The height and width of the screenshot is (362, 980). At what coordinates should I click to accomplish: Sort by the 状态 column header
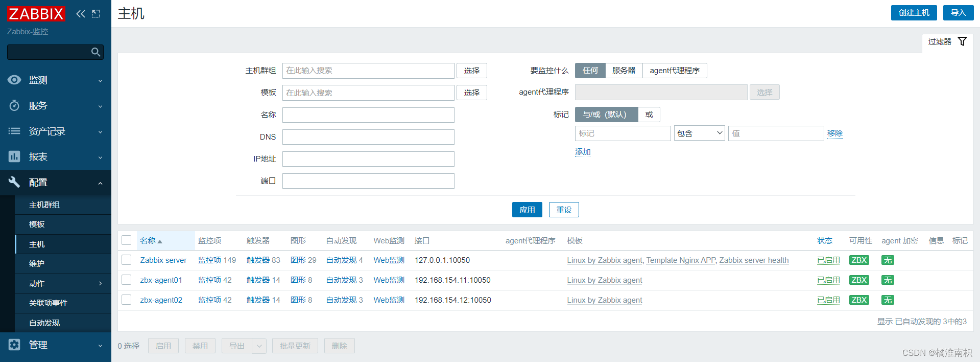824,241
